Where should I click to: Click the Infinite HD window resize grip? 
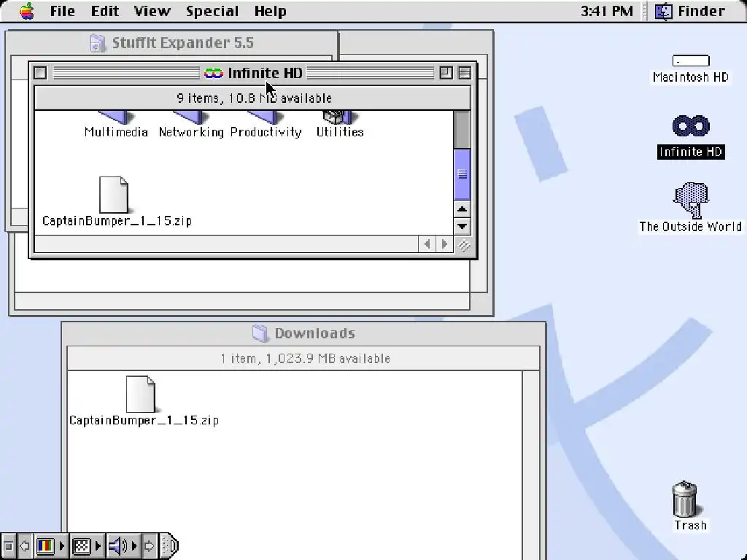point(463,245)
